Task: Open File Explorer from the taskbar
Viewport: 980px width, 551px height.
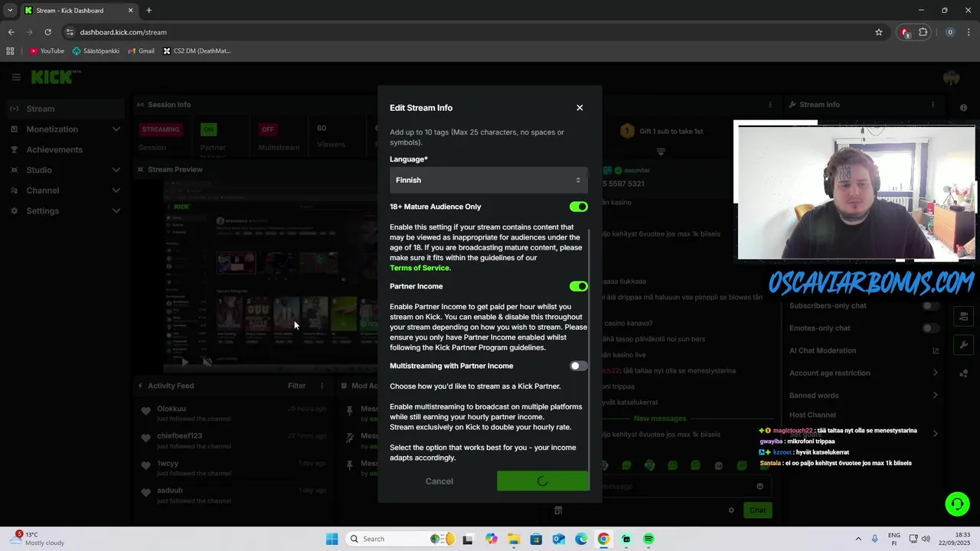Action: pyautogui.click(x=513, y=539)
